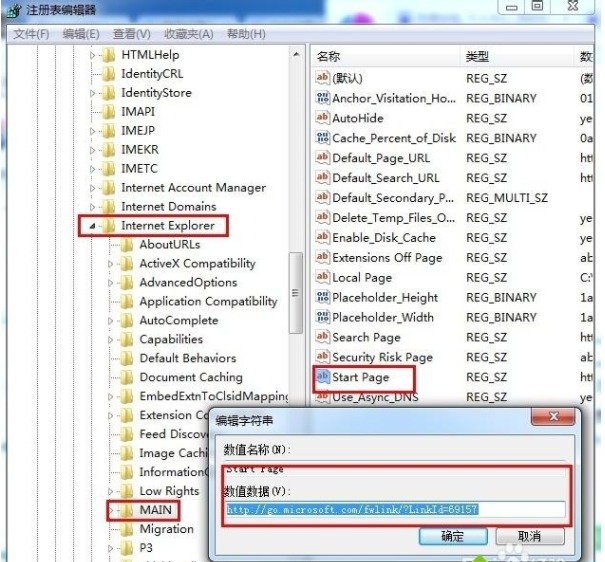Viewport: 605px width, 562px height.
Task: Select the IMEKR key
Action: point(140,150)
